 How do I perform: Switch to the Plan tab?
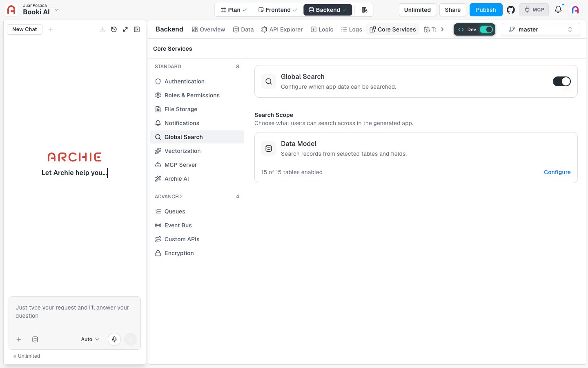[234, 10]
